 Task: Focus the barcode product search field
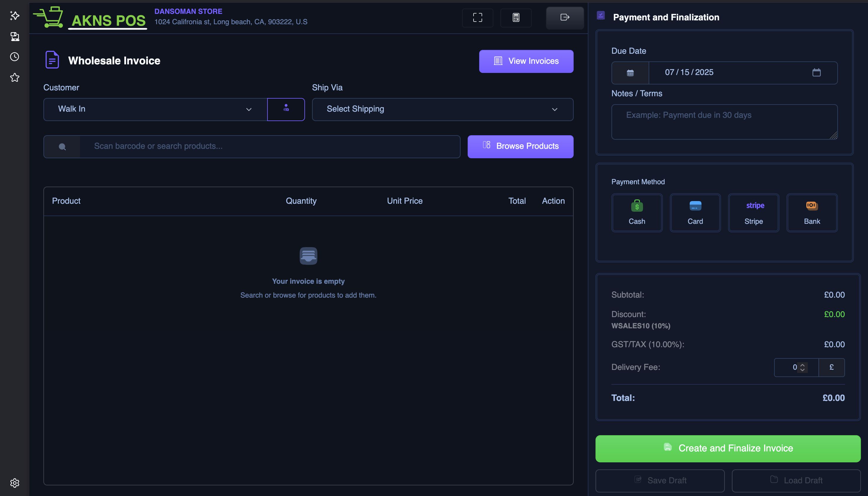click(x=270, y=146)
